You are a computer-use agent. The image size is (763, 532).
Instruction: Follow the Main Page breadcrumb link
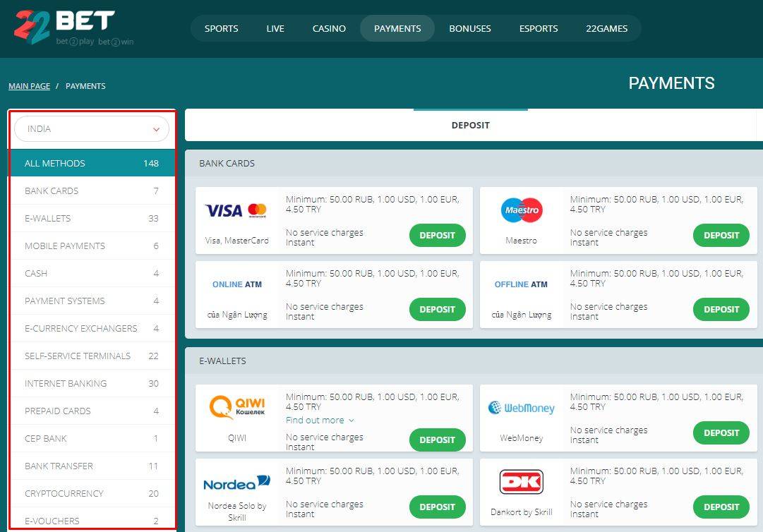click(x=29, y=86)
